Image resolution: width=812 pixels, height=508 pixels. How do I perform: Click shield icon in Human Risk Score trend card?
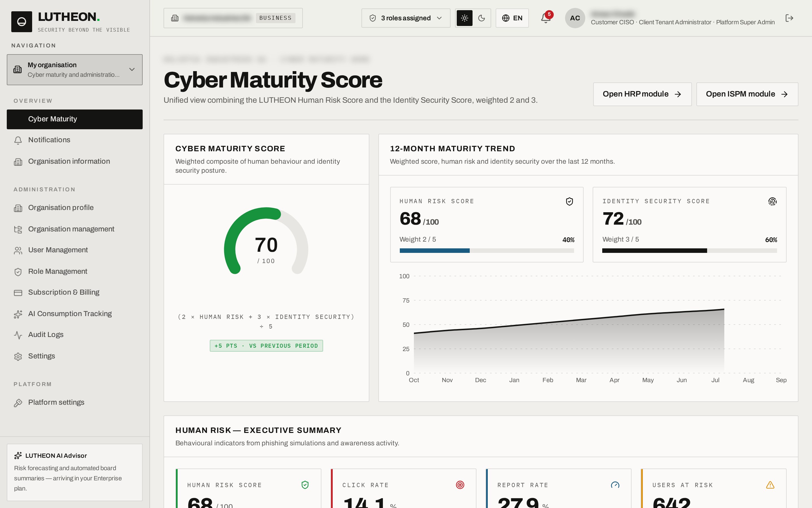[570, 201]
